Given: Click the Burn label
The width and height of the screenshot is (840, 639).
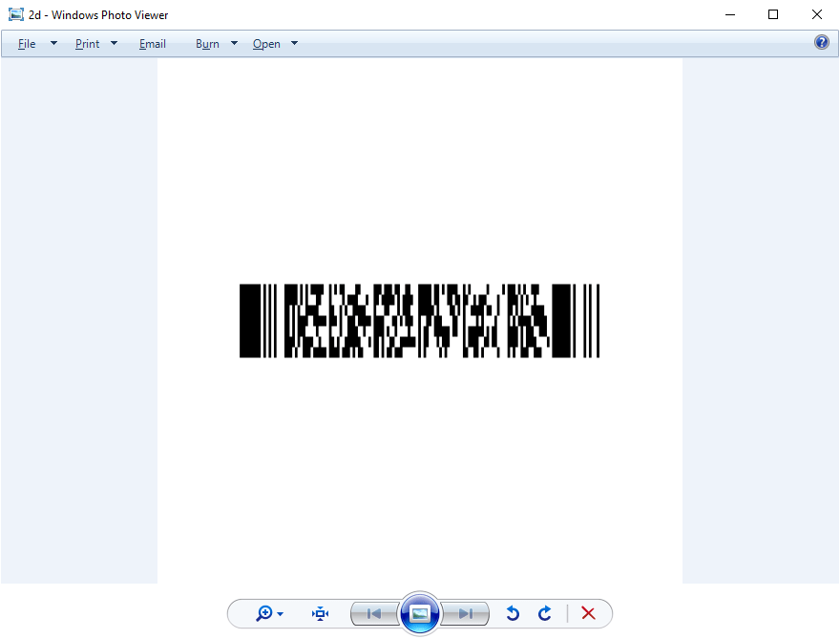Looking at the screenshot, I should click(x=207, y=43).
